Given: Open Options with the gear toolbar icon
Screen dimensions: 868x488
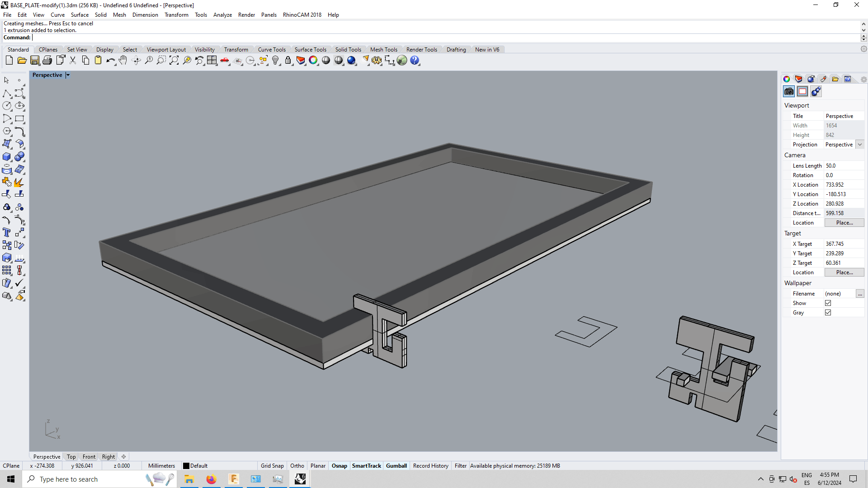Looking at the screenshot, I should click(377, 61).
